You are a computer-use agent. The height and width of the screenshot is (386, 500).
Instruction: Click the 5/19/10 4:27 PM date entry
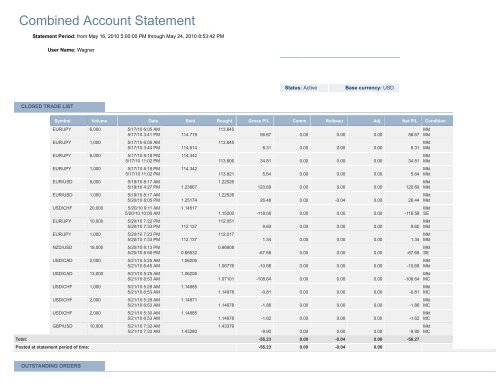(144, 187)
